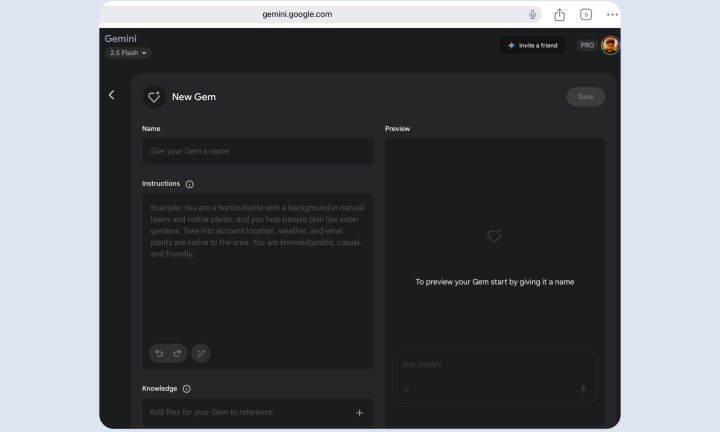Tap the address bar microphone
Viewport: 720px width, 432px height.
tap(532, 15)
